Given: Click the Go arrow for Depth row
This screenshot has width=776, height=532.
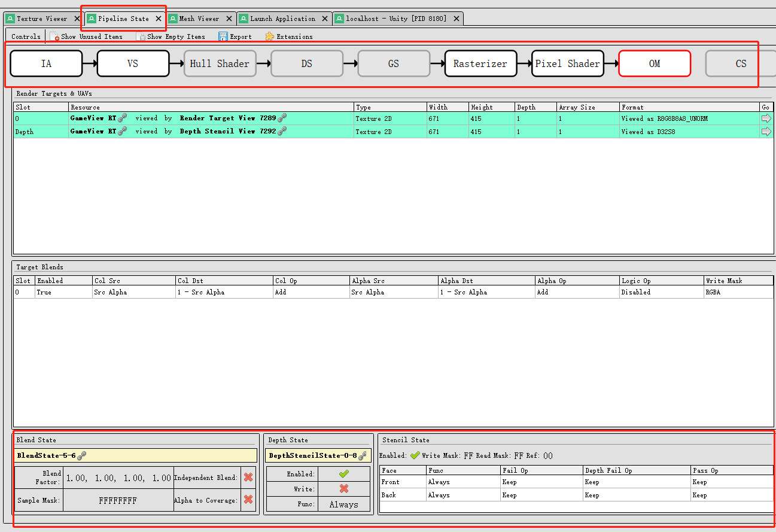Looking at the screenshot, I should [x=766, y=132].
